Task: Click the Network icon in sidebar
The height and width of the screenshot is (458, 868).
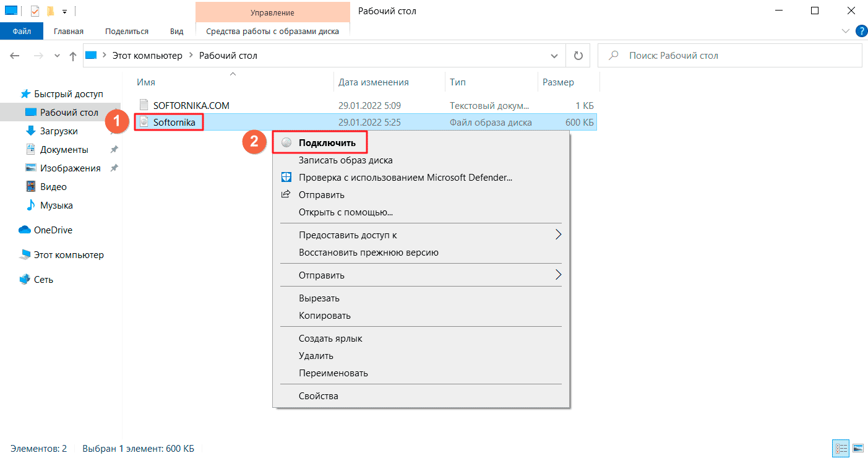Action: (25, 279)
